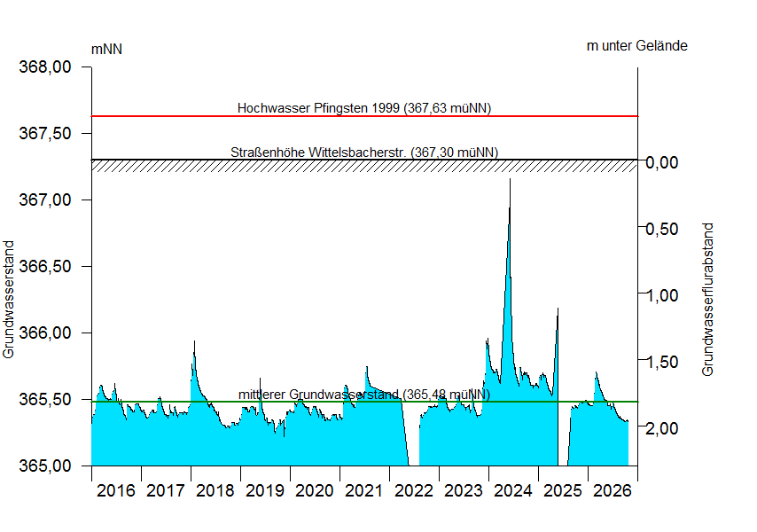The image size is (757, 532).
Task: Click the 2024 groundwater peak
Action: coord(510,180)
